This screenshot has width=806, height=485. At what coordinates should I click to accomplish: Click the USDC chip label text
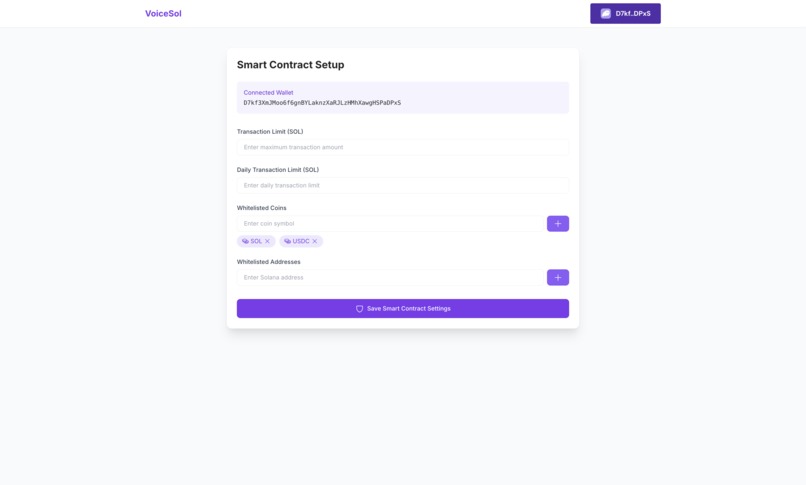(301, 241)
